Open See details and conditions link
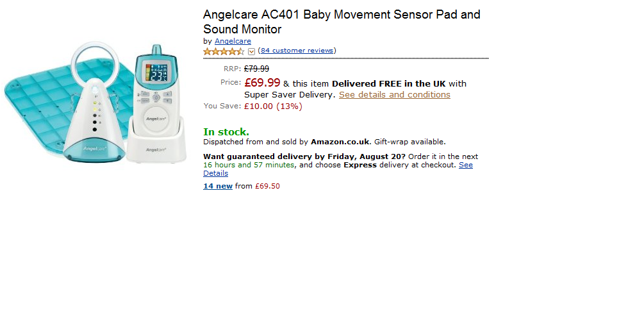The width and height of the screenshot is (644, 329). point(394,95)
